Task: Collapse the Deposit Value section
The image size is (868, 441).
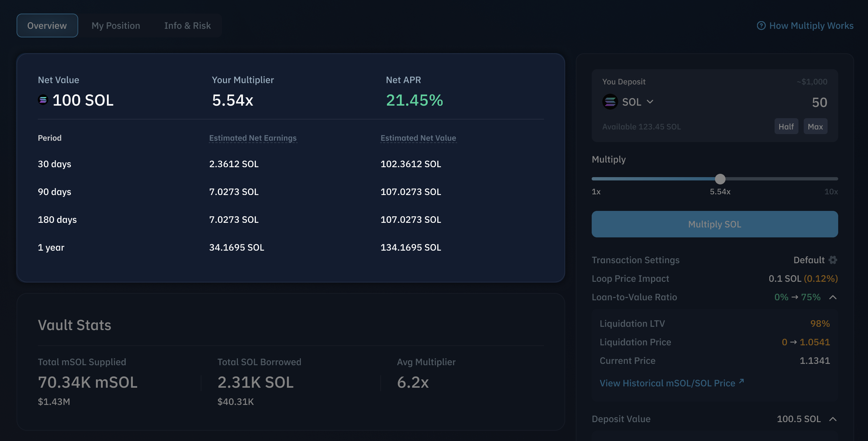Action: point(833,419)
